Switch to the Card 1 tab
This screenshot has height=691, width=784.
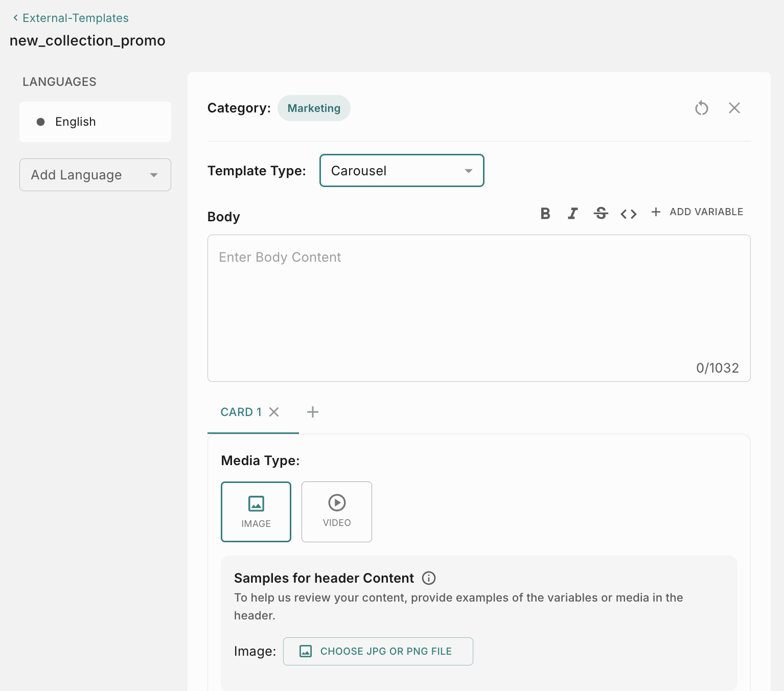click(241, 412)
